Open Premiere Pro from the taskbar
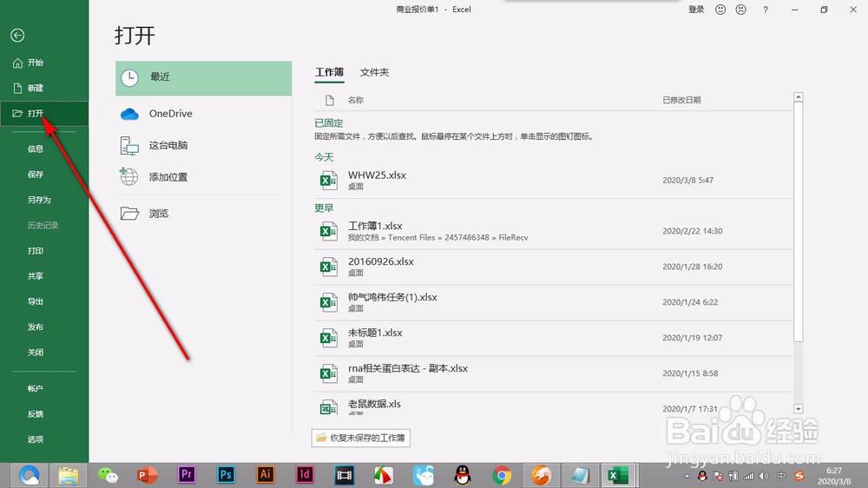 click(x=187, y=475)
